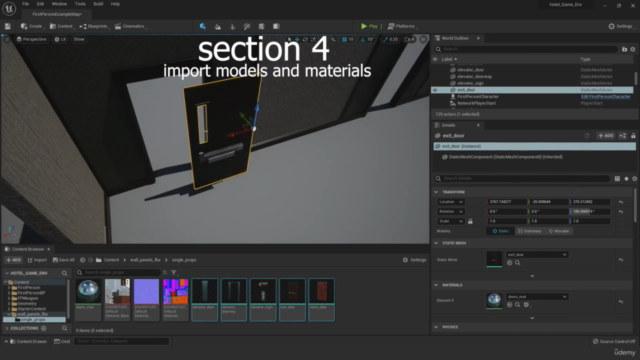Click the viewport maximize or restore icon
Screen dimensions: 640x360
tap(423, 40)
